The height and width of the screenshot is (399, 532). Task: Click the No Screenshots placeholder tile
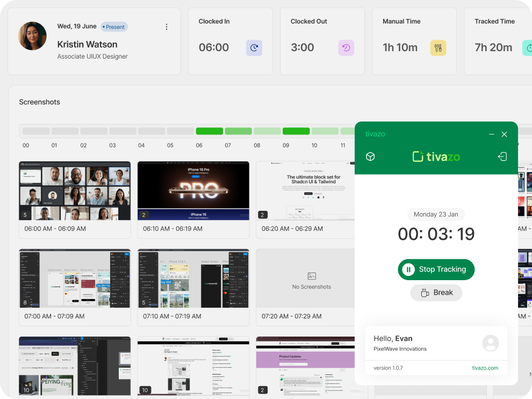[312, 278]
